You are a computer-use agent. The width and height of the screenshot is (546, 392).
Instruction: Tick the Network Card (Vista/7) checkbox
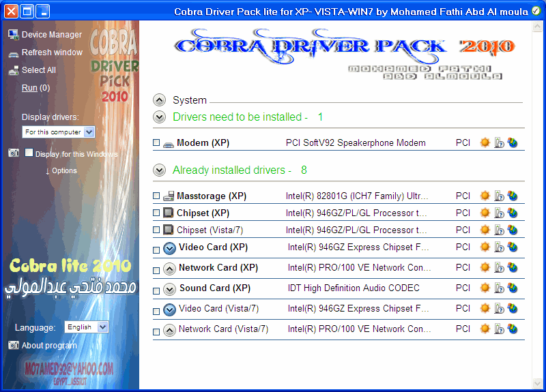pos(156,332)
